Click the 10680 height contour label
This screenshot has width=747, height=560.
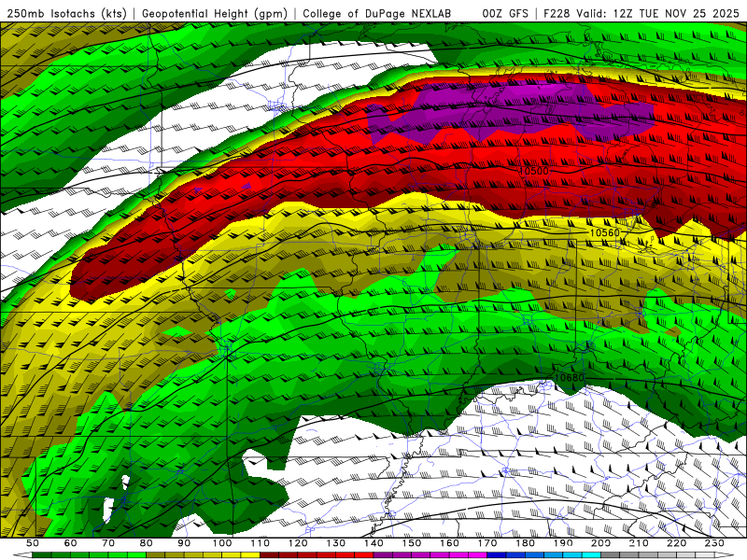570,378
